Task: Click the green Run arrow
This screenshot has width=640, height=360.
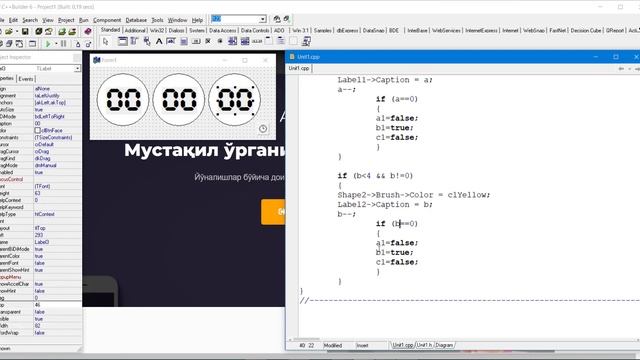Action: [x=48, y=44]
